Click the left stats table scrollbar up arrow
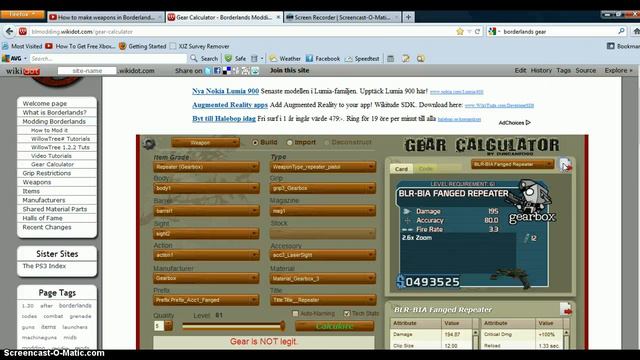Viewport: 640px width, 360px height. pyautogui.click(x=476, y=333)
